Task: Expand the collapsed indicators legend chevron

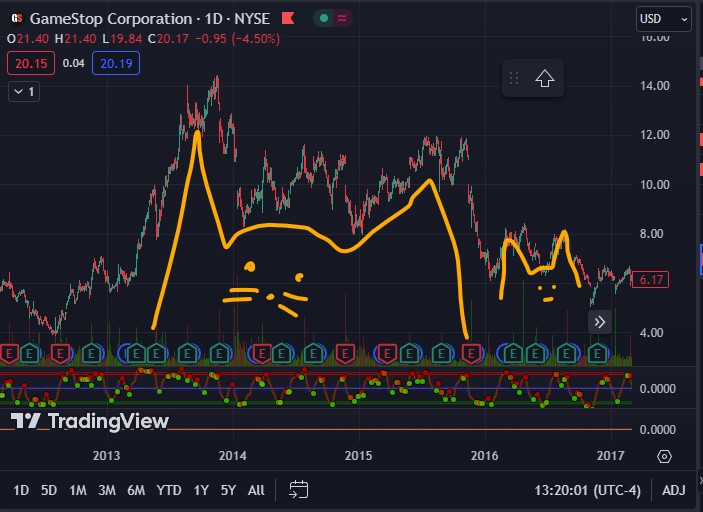Action: click(x=23, y=92)
